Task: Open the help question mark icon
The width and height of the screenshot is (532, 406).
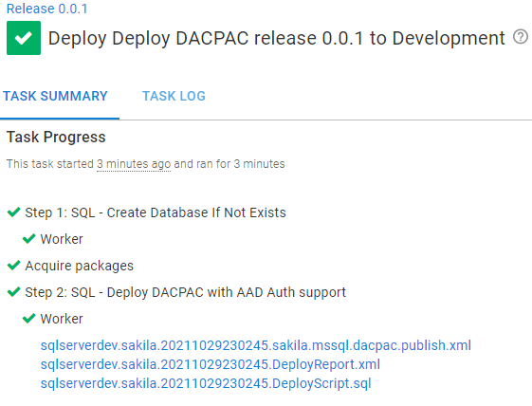Action: click(520, 37)
